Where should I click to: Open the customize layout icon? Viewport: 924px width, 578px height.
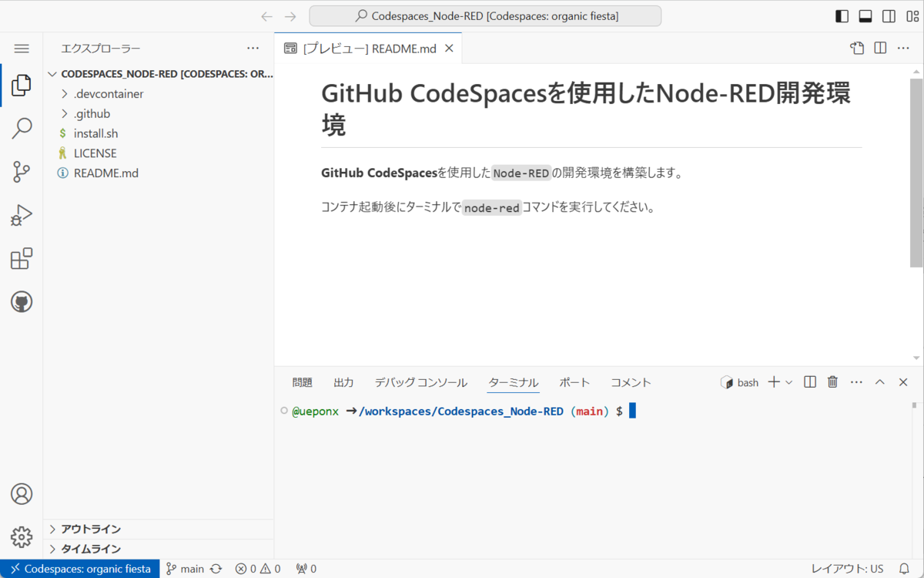point(911,16)
